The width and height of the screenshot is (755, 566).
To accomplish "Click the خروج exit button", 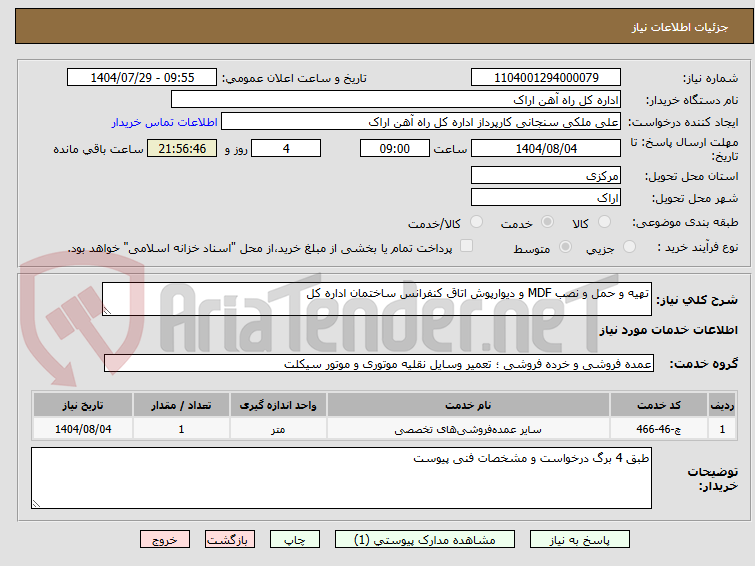I will click(x=165, y=540).
